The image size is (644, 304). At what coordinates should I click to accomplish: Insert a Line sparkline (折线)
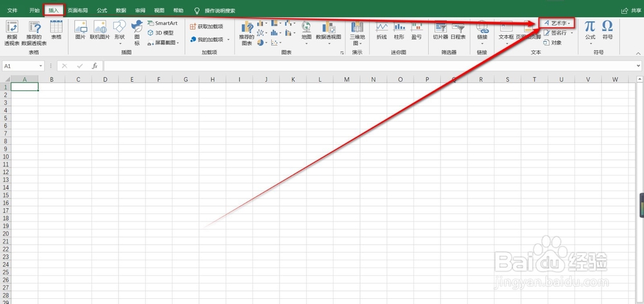[382, 30]
